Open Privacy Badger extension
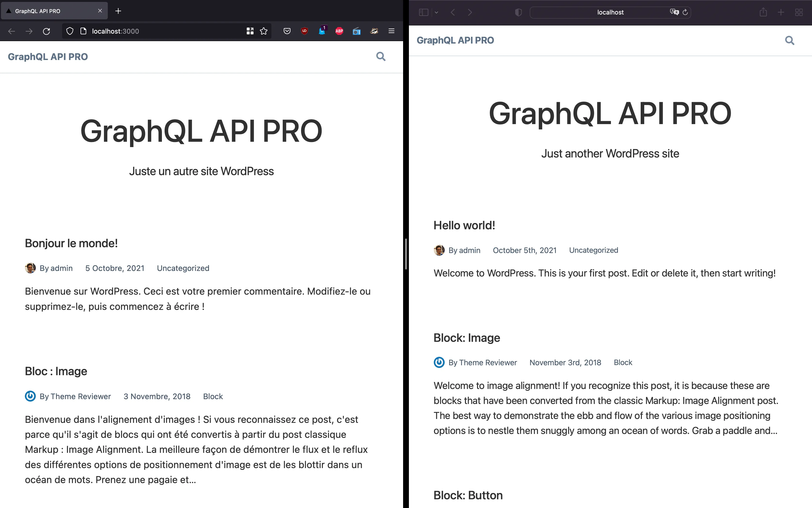Screen dimensions: 812x508 pyautogui.click(x=374, y=31)
